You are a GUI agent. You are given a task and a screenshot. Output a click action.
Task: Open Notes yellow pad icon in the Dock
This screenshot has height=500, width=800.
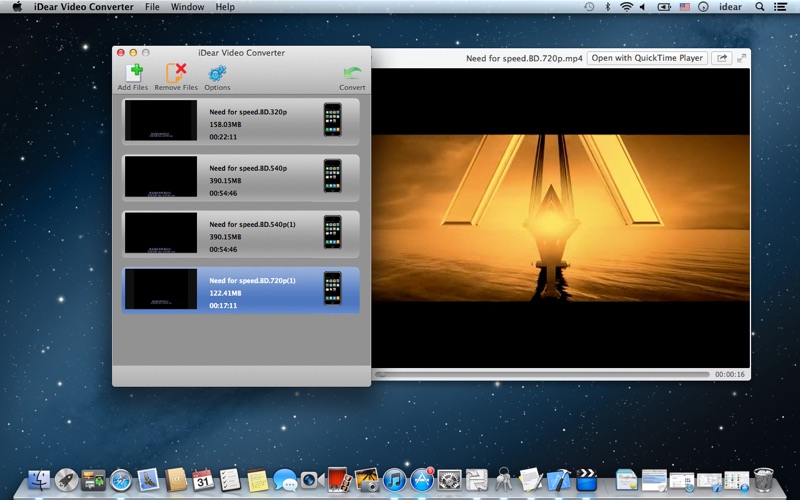coord(258,480)
